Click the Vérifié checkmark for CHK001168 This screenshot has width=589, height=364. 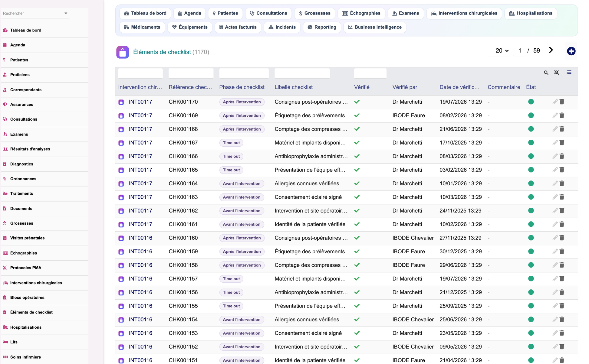pyautogui.click(x=357, y=129)
